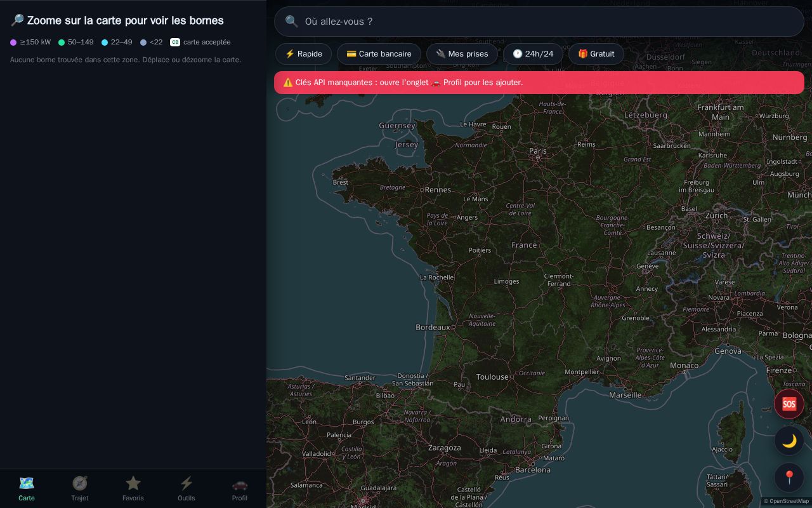
Task: Click the green 50–149 legend dot
Action: (x=62, y=43)
